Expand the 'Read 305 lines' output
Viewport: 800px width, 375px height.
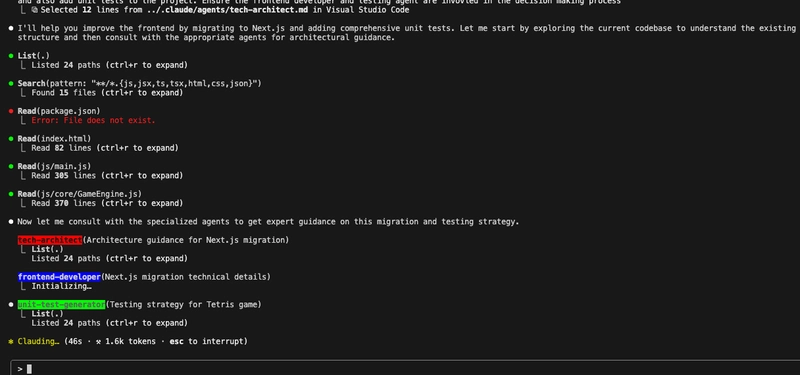tap(107, 176)
